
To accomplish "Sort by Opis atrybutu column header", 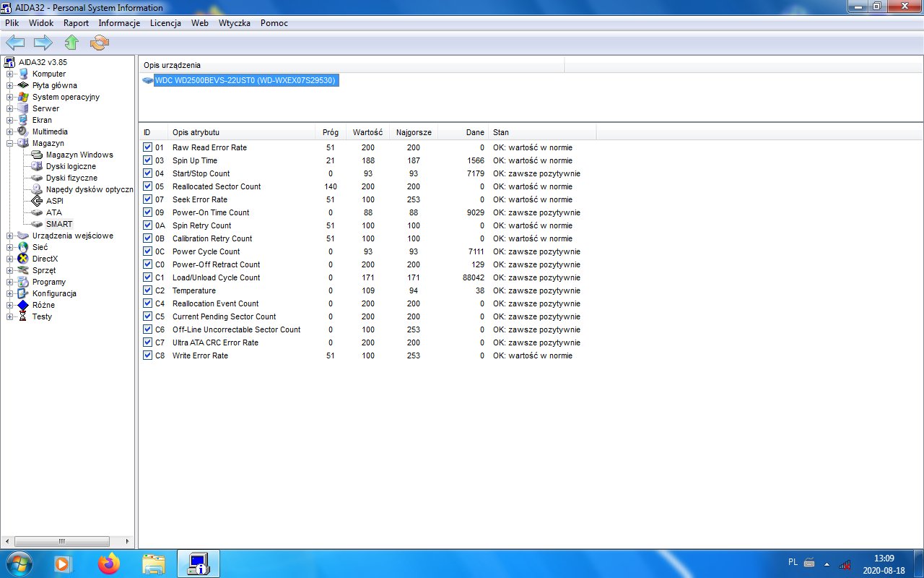I will [241, 132].
